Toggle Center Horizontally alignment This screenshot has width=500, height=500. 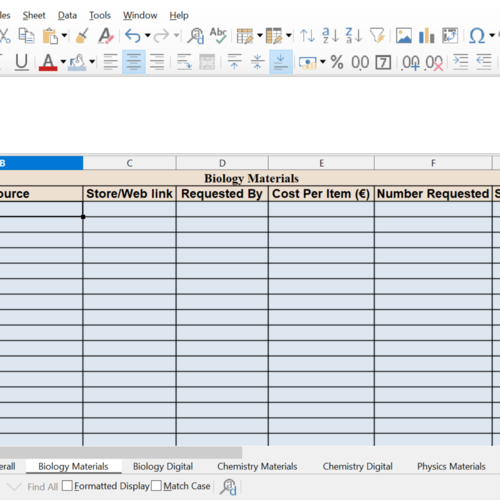pos(134,62)
